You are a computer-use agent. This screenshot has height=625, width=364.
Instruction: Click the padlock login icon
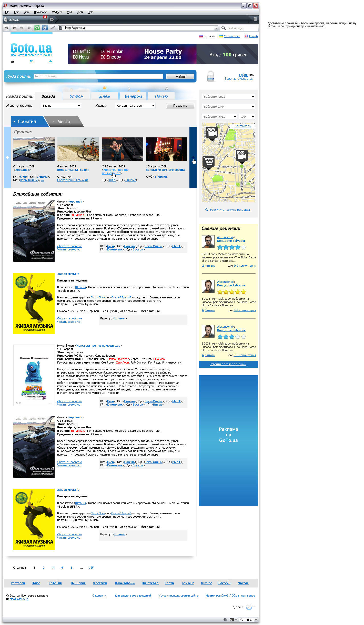click(x=211, y=76)
